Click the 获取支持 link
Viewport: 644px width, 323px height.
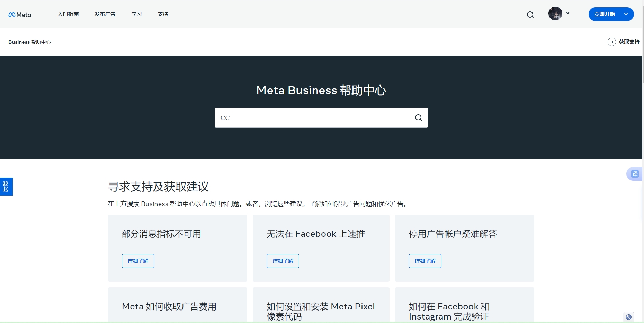pyautogui.click(x=629, y=42)
